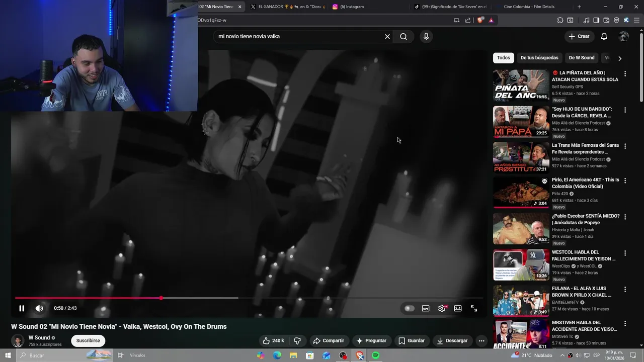Viewport: 644px width, 362px height.
Task: Click the address bar share icon
Action: (x=468, y=20)
